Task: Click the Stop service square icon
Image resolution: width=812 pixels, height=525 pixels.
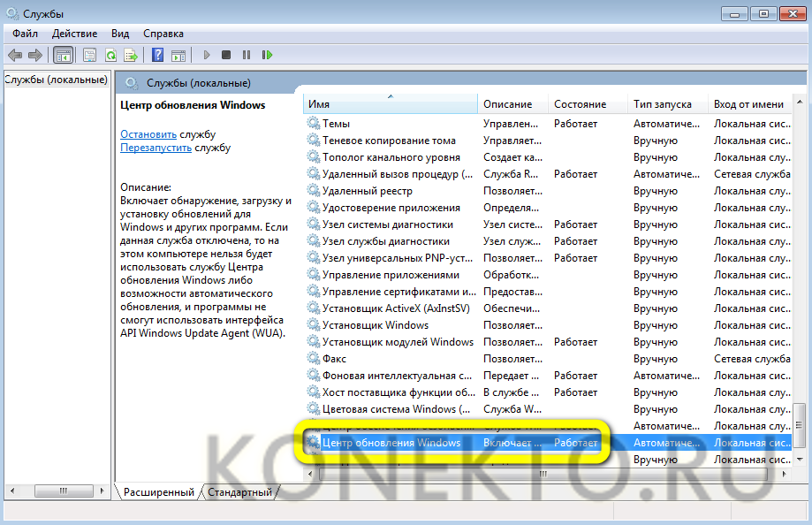Action: 226,55
